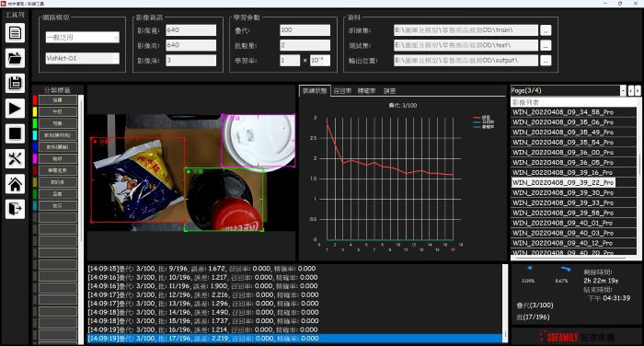Image resolution: width=644 pixels, height=346 pixels.
Task: Switch to the 精確率 tab
Action: [x=367, y=91]
